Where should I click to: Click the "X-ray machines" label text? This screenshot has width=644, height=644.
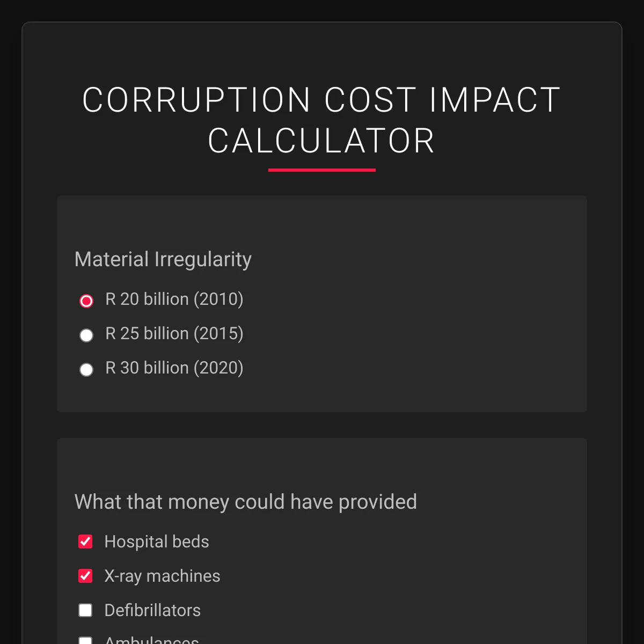162,576
